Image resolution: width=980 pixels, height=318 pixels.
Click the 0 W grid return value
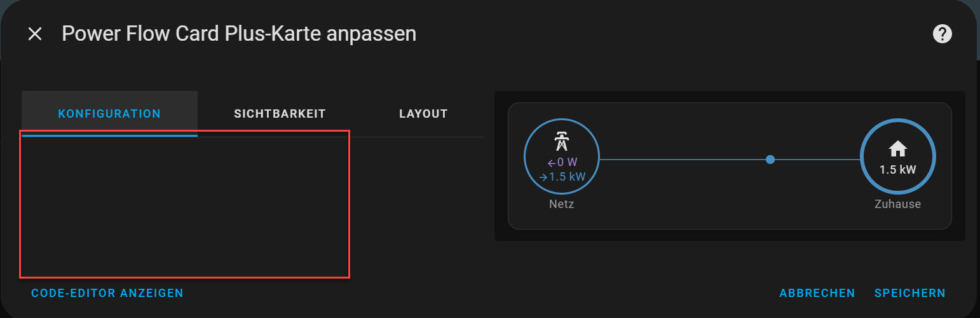567,163
